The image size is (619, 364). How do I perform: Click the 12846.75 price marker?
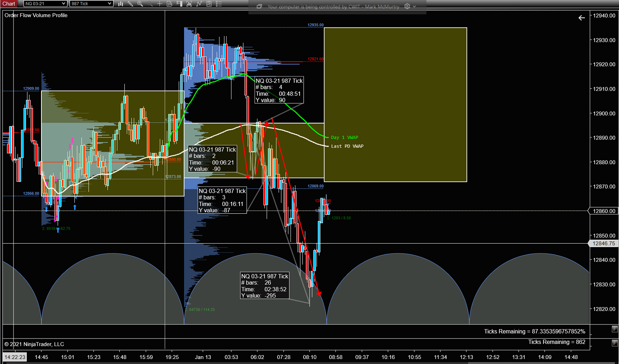pos(603,244)
